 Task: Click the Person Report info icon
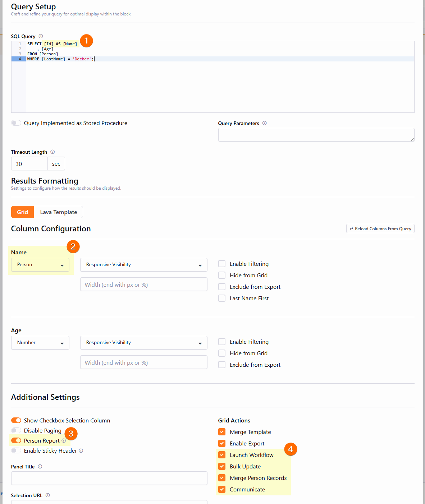coord(63,440)
